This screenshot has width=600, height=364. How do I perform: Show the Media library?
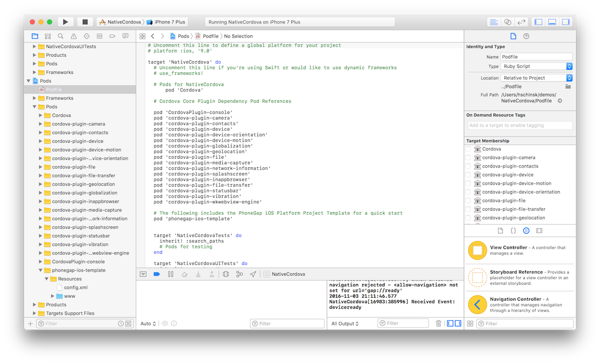pos(539,231)
